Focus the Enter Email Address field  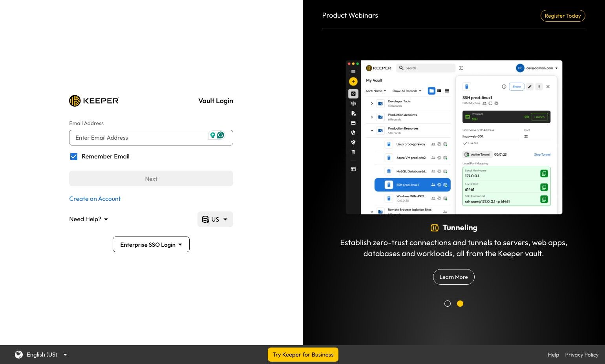click(x=151, y=138)
